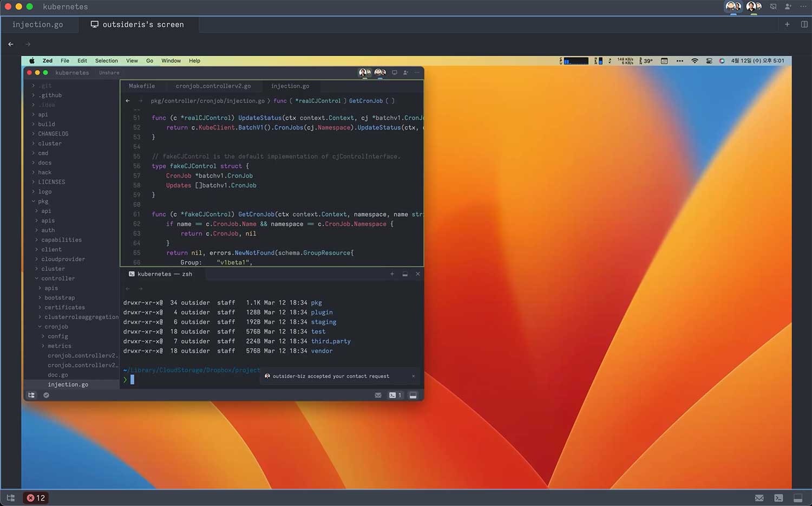Select the outsideris's screen tab
This screenshot has width=812, height=506.
[137, 24]
